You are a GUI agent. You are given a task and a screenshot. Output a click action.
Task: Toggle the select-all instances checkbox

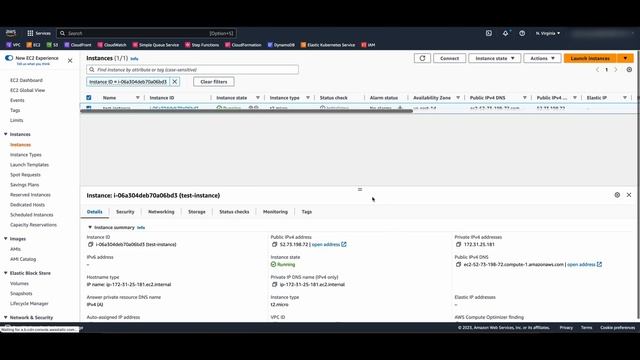[89, 98]
